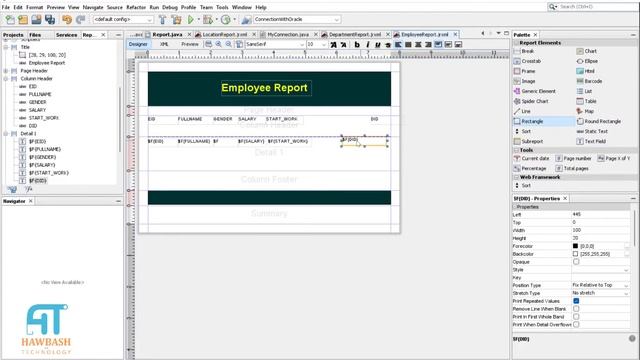
Task: Uncheck Print Repeated Values checkbox
Action: click(576, 301)
